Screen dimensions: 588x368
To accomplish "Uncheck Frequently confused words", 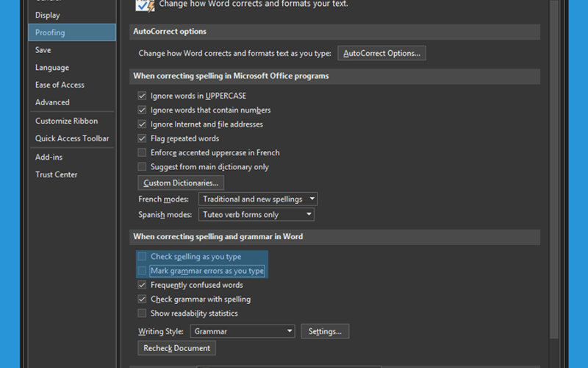I will [x=142, y=285].
